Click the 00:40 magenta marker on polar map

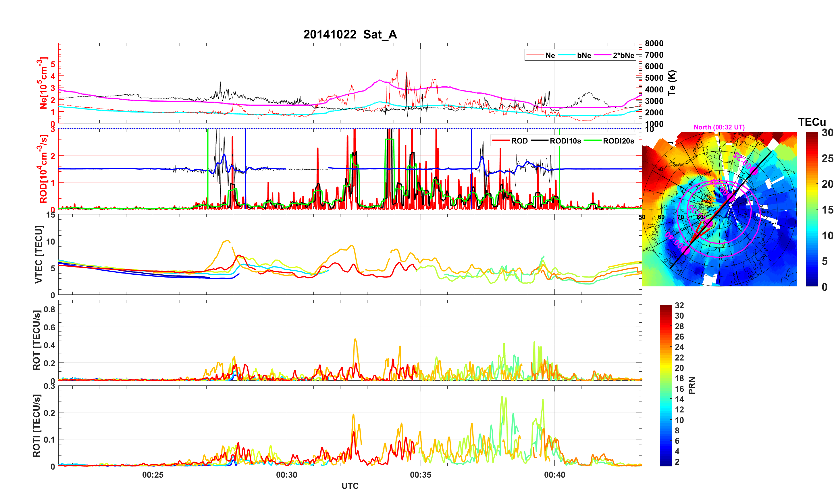pos(685,250)
